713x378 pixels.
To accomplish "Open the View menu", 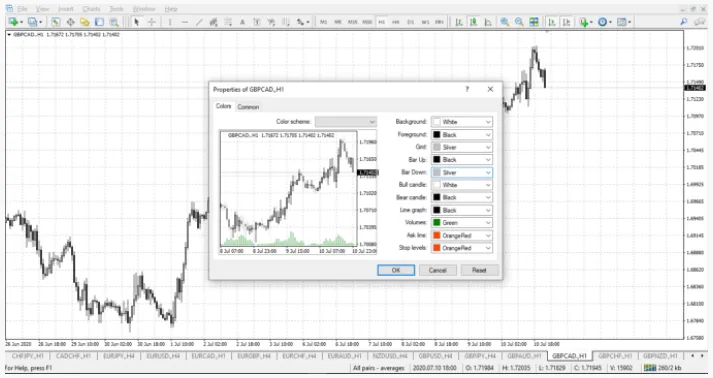I will click(42, 9).
